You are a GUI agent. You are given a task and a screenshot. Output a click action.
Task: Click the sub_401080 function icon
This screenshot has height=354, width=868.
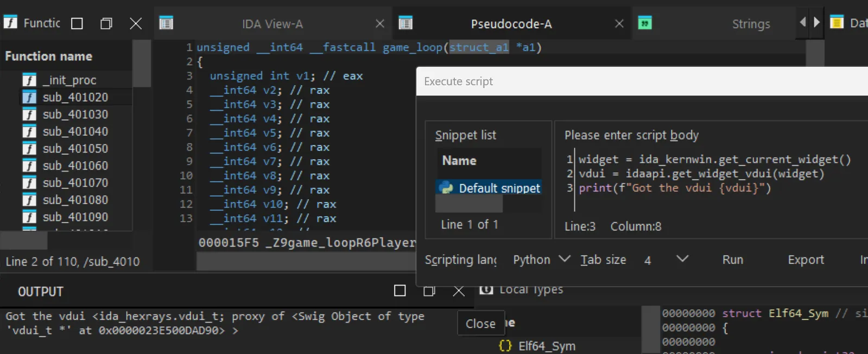(29, 200)
